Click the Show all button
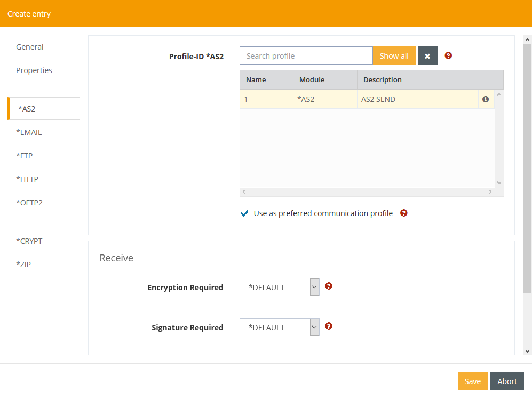The height and width of the screenshot is (398, 532). (x=394, y=56)
